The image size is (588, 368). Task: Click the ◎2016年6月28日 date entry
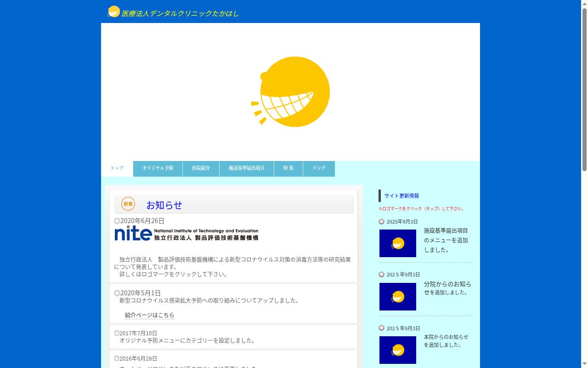(x=136, y=358)
